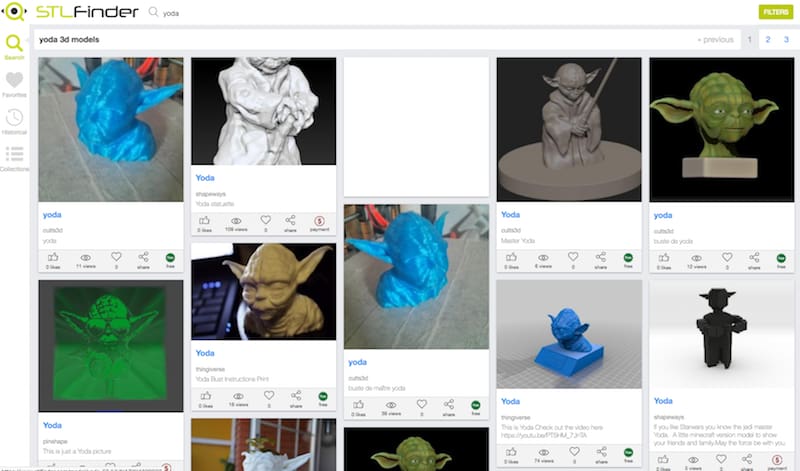Open golden Yoda bust thumbnail

pyautogui.click(x=263, y=291)
